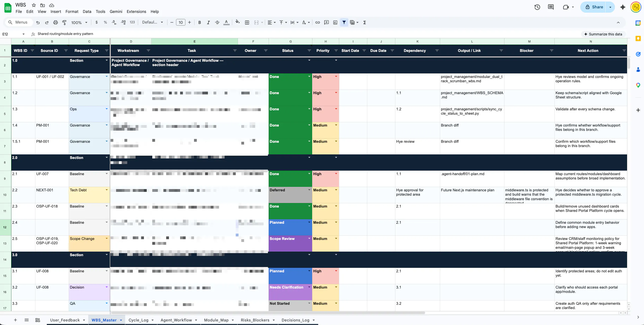Toggle Italic formatting

coord(208,23)
